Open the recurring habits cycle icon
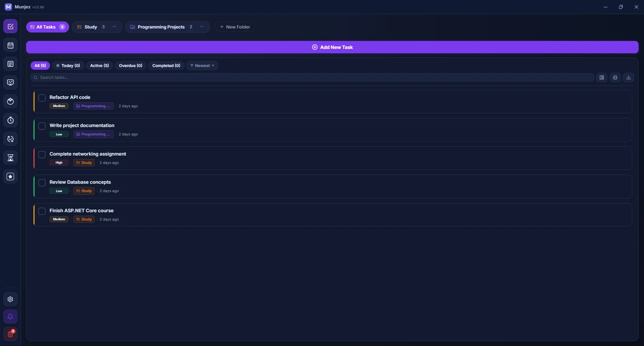Viewport: 644px width, 346px height. coord(10,139)
